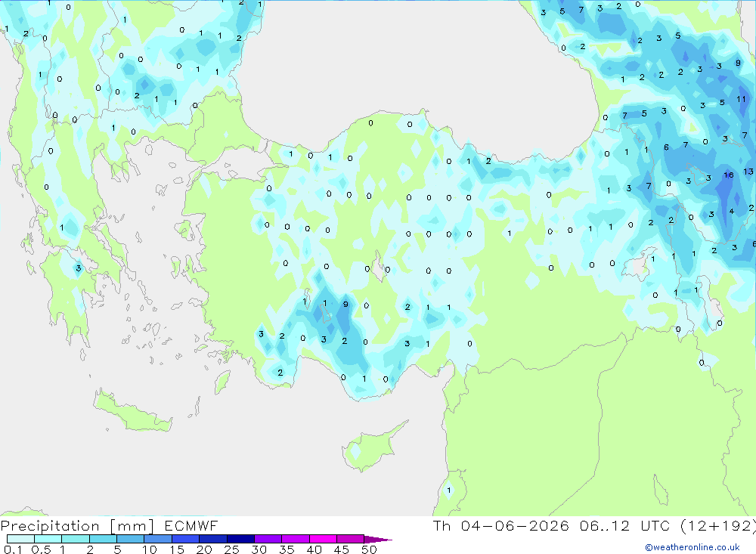Image resolution: width=756 pixels, height=554 pixels.
Task: Click the '[mm]' unit label
Action: tap(132, 526)
